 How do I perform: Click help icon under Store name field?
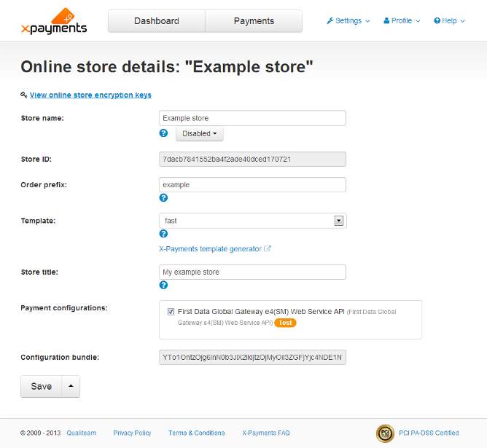click(x=163, y=133)
